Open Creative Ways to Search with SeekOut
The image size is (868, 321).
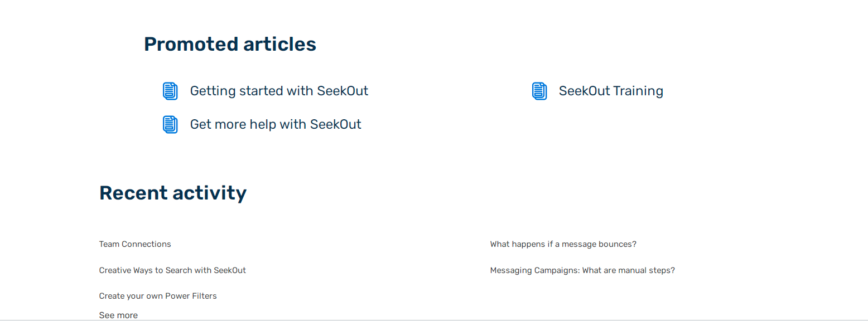click(172, 270)
